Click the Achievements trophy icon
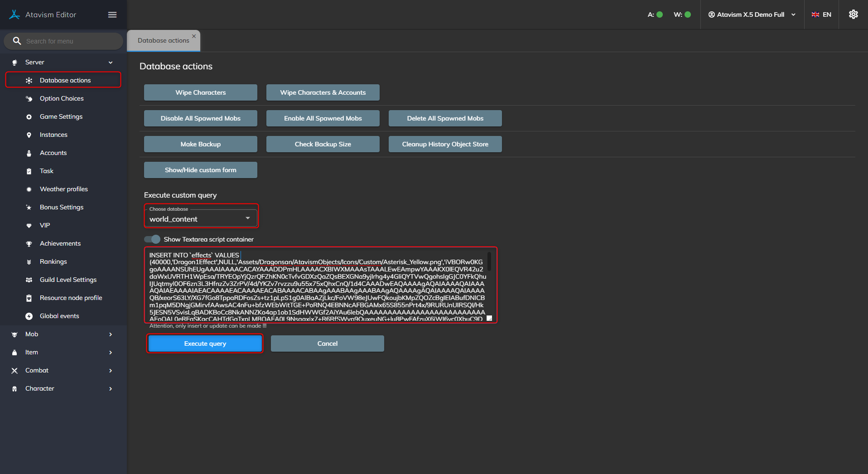Viewport: 868px width, 474px height. tap(29, 244)
